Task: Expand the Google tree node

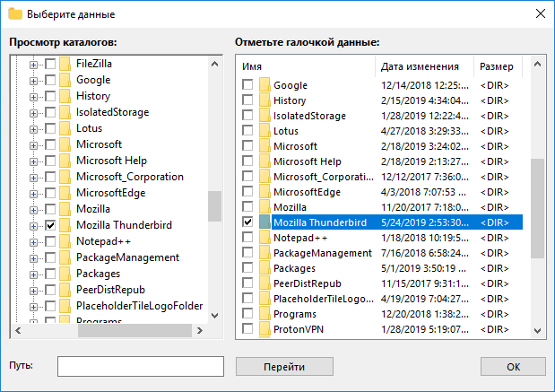Action: (33, 81)
